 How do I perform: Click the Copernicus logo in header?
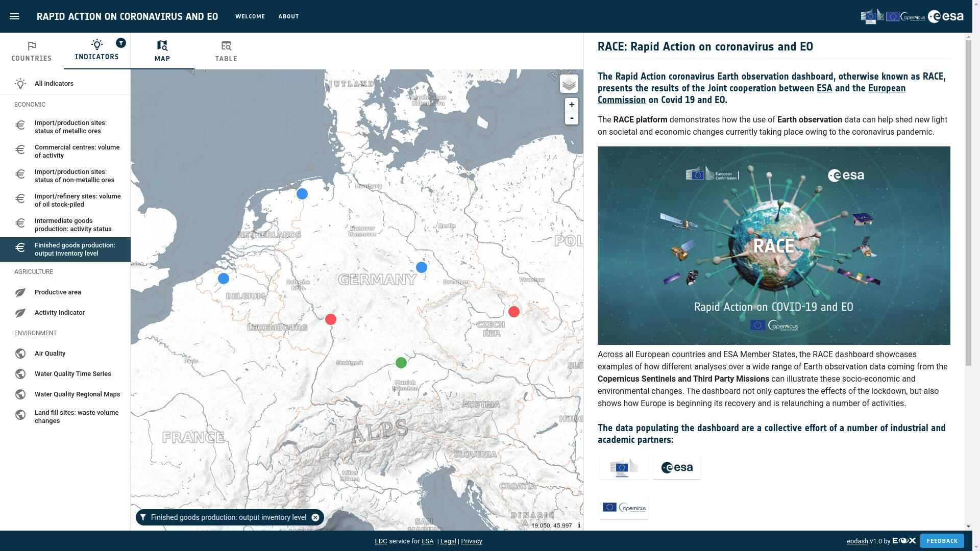(x=906, y=17)
